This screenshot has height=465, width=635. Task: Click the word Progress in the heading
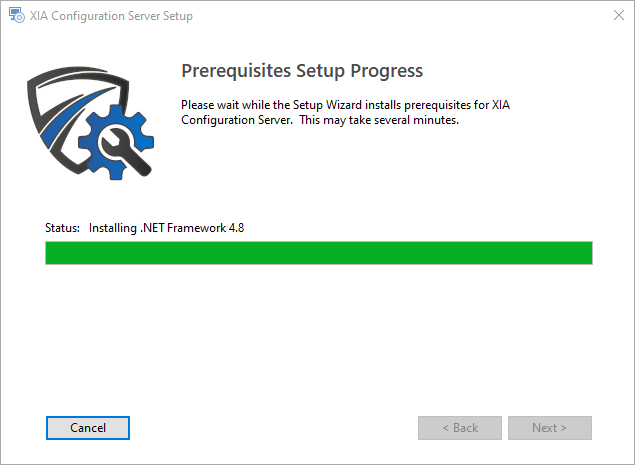pyautogui.click(x=387, y=71)
